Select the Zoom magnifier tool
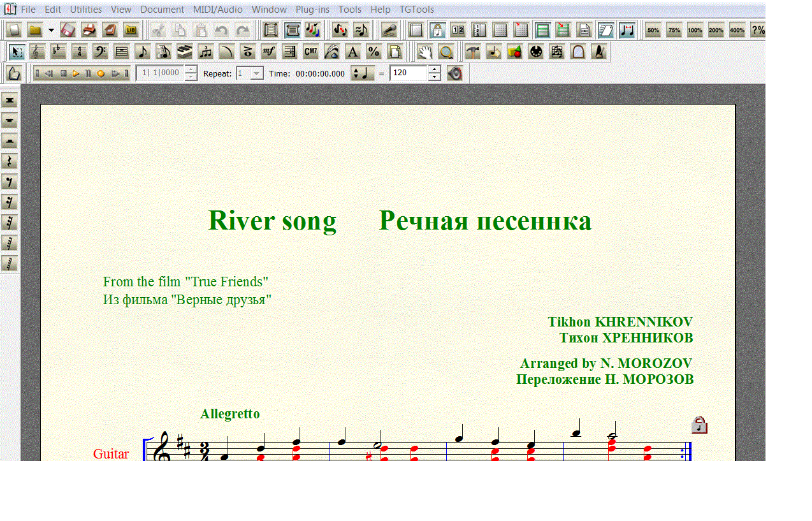Viewport: 812px width, 521px height. [446, 52]
